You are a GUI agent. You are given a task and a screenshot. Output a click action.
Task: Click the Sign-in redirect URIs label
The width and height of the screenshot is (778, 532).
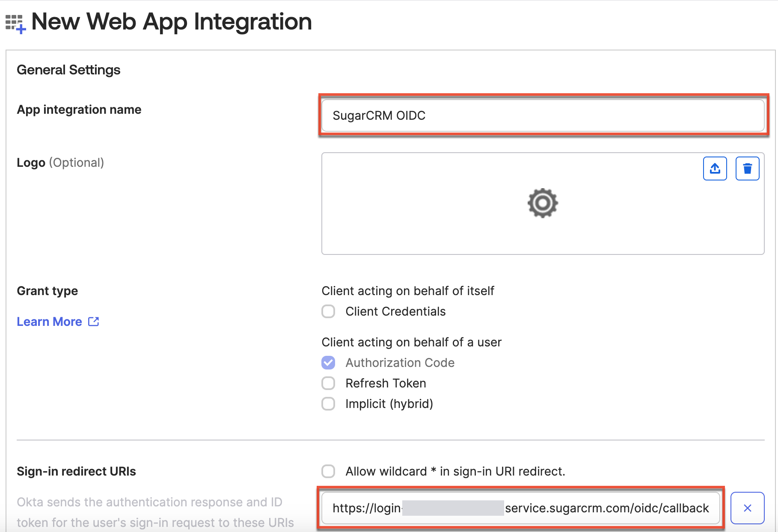click(x=76, y=471)
